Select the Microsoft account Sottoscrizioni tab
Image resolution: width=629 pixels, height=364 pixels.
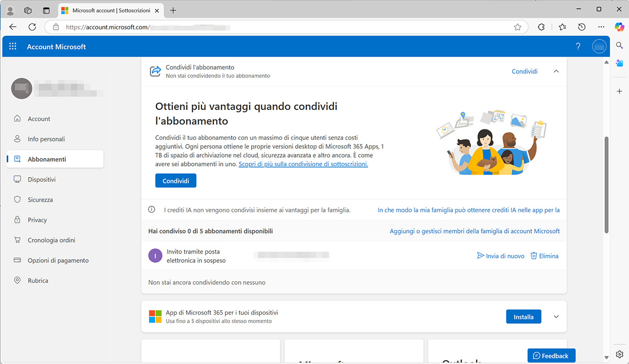(x=110, y=9)
